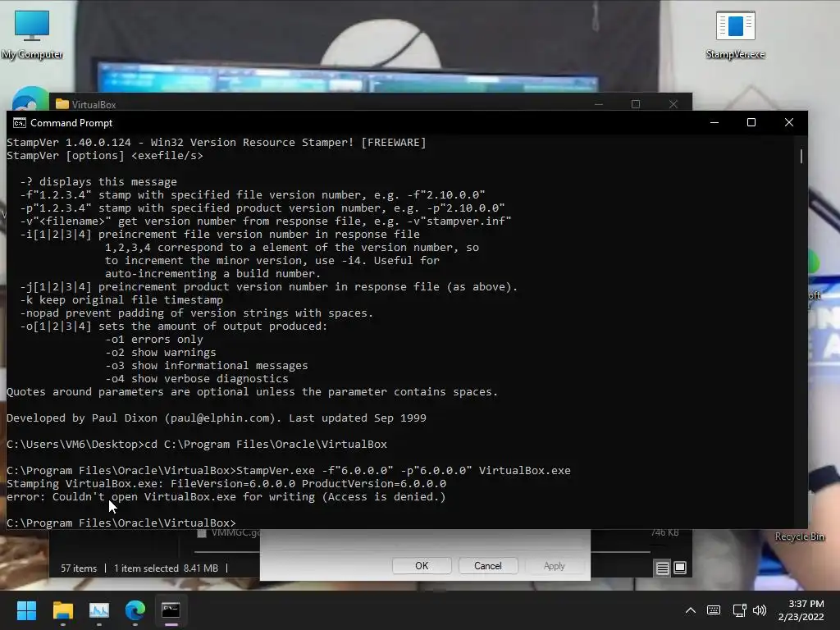This screenshot has width=840, height=630.
Task: Click the "Access is denied." error text
Action: point(384,496)
